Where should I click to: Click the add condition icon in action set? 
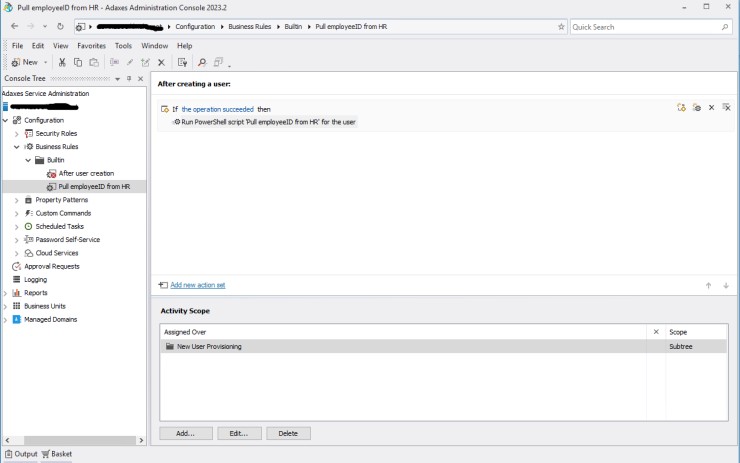click(681, 107)
